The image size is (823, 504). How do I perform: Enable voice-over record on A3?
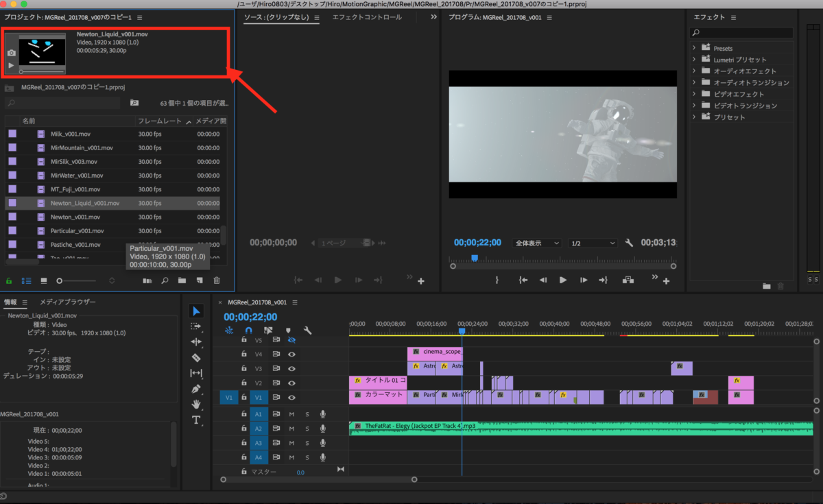pyautogui.click(x=322, y=443)
